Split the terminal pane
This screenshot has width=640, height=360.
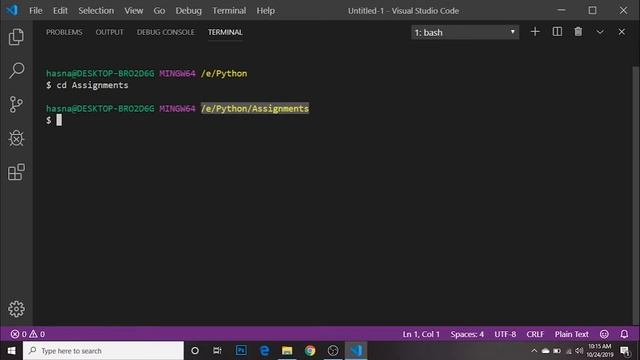(557, 32)
